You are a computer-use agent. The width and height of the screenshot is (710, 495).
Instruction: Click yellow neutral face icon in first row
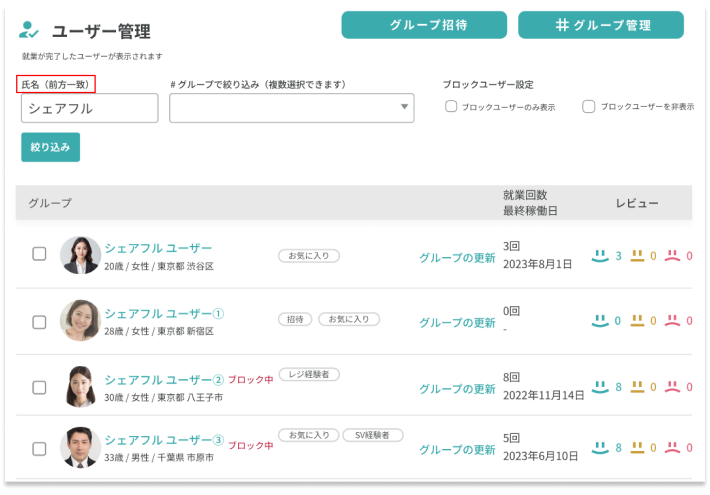pos(636,256)
